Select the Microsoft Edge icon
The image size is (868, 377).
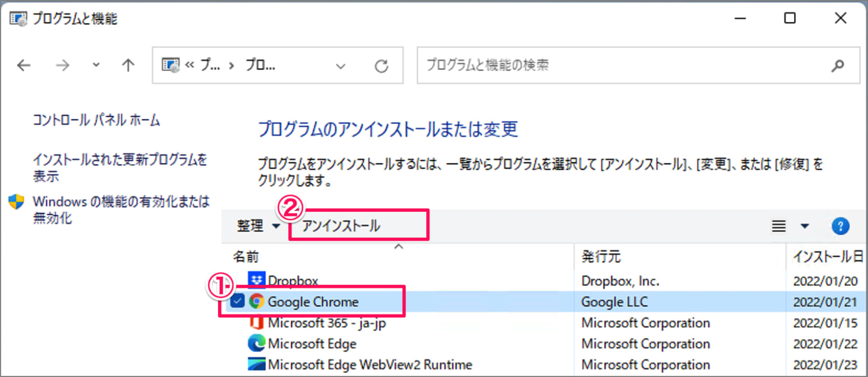point(257,343)
